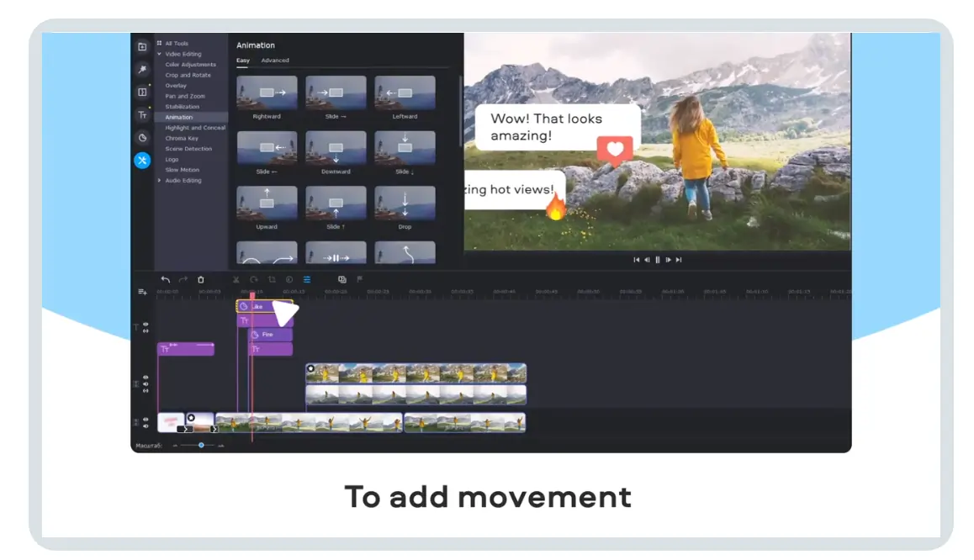Open Pan and Zoom tool
Screen dimensions: 974x560
[x=185, y=96]
